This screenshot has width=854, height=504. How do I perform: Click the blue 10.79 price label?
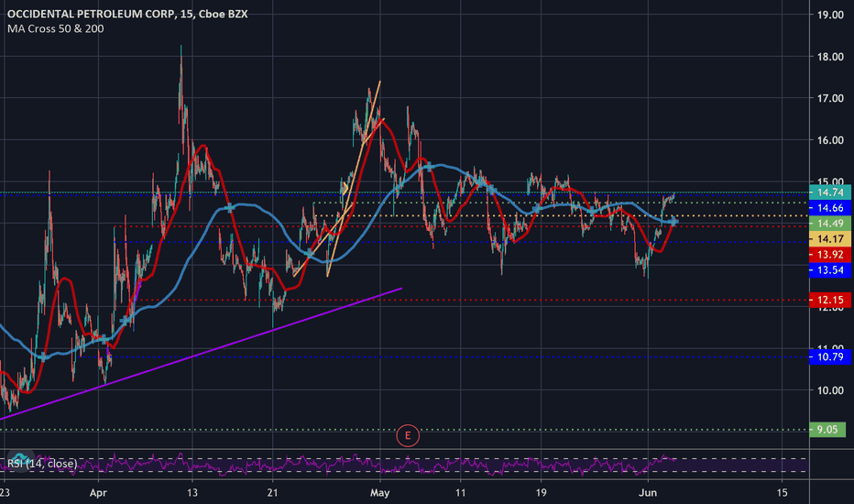click(x=830, y=356)
